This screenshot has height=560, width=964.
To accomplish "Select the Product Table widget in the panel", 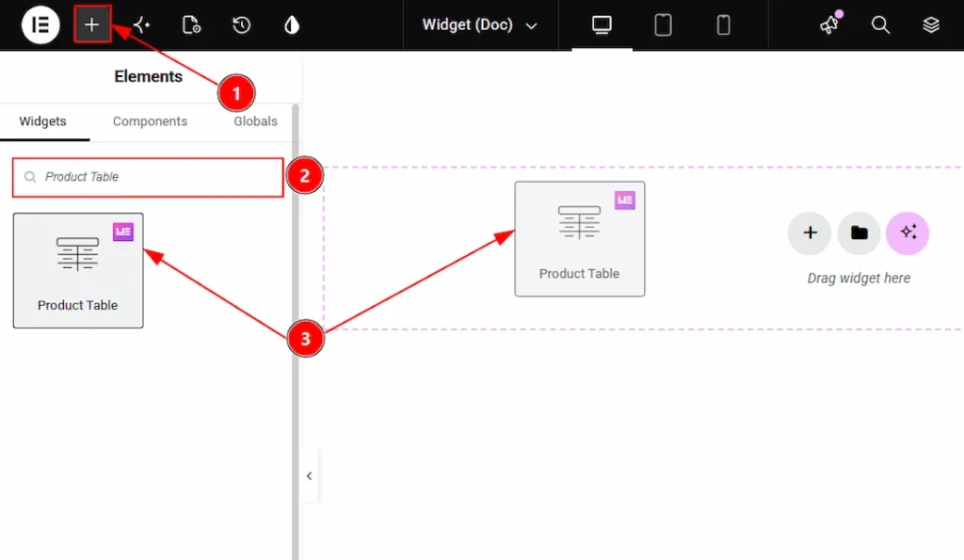I will tap(78, 270).
